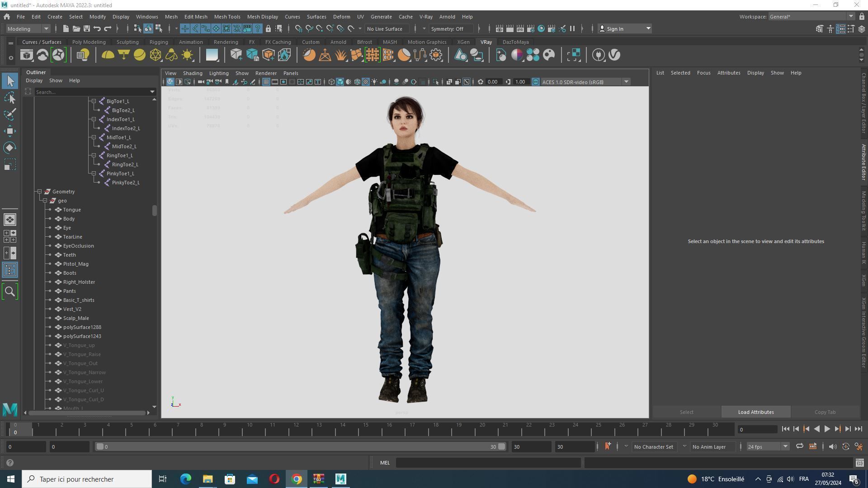The height and width of the screenshot is (488, 868).
Task: Toggle the looping playback option
Action: tap(799, 446)
